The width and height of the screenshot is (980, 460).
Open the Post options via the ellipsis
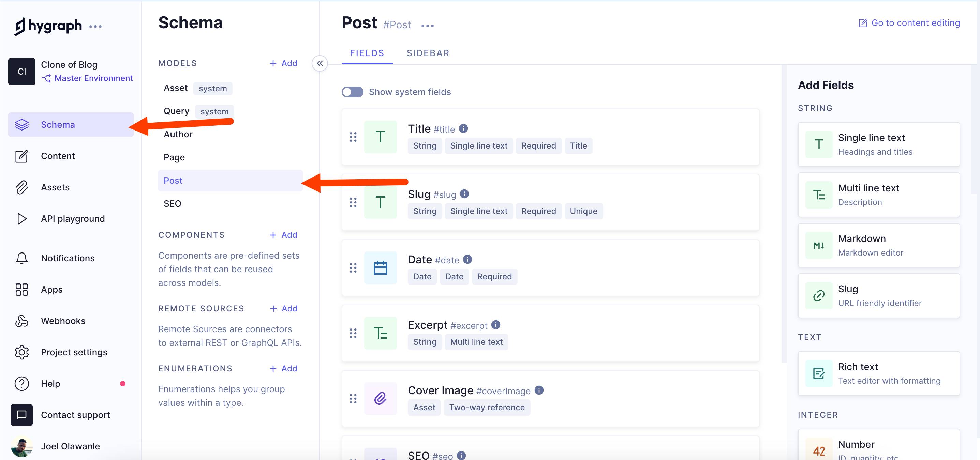point(428,26)
